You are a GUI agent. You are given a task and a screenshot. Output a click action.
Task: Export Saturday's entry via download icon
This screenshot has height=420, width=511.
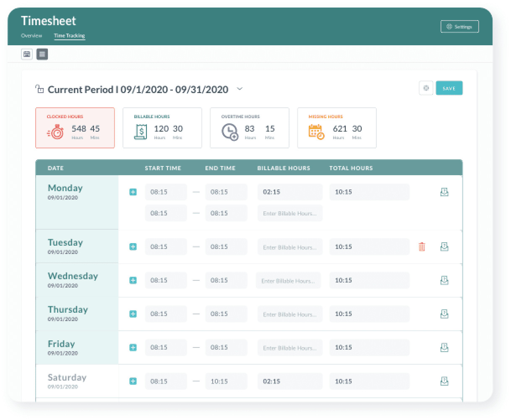pyautogui.click(x=445, y=381)
